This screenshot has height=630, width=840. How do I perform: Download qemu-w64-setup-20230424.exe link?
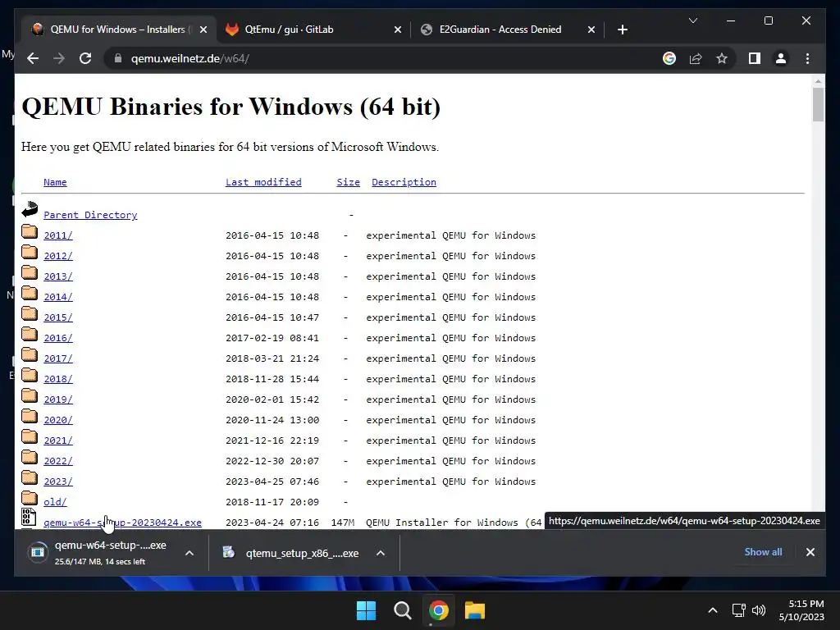tap(123, 523)
